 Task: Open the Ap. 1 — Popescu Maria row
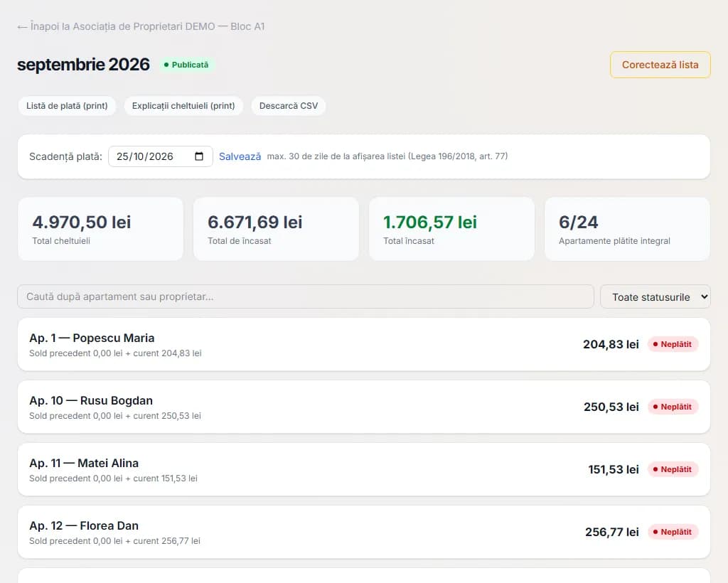(363, 344)
